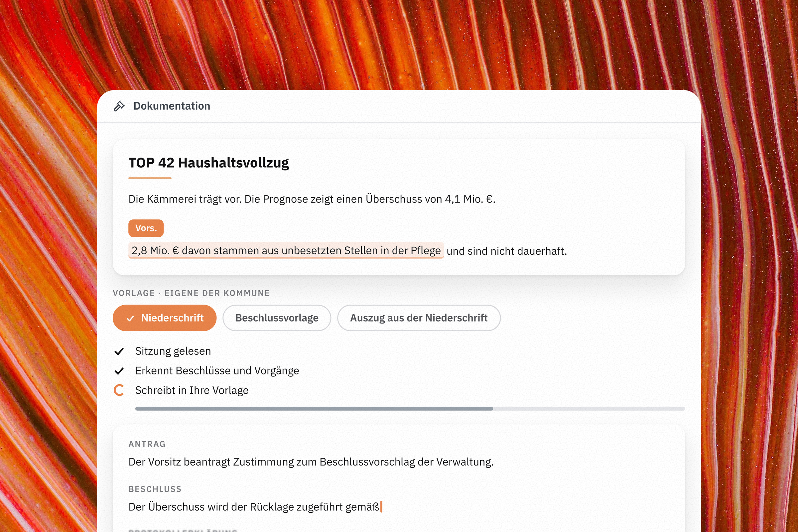Viewport: 798px width, 532px height.
Task: Click the orange loading spinner icon
Action: point(119,390)
